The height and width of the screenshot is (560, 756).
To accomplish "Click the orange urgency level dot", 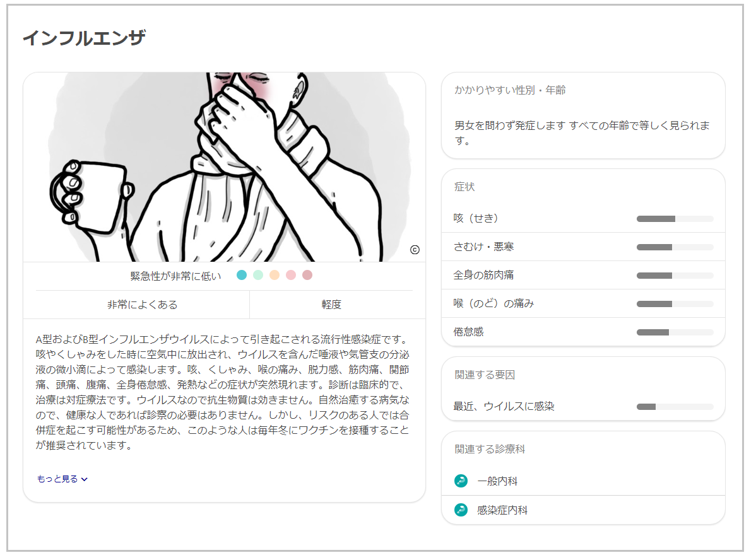I will 275,275.
